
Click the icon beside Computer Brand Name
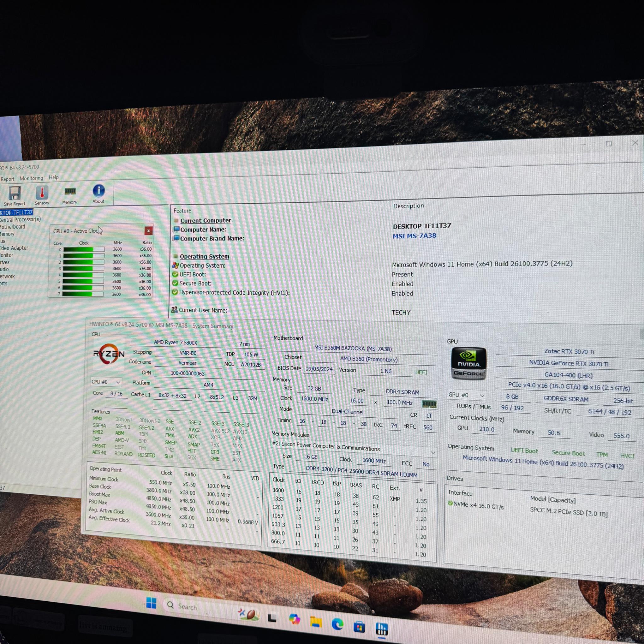pyautogui.click(x=176, y=238)
